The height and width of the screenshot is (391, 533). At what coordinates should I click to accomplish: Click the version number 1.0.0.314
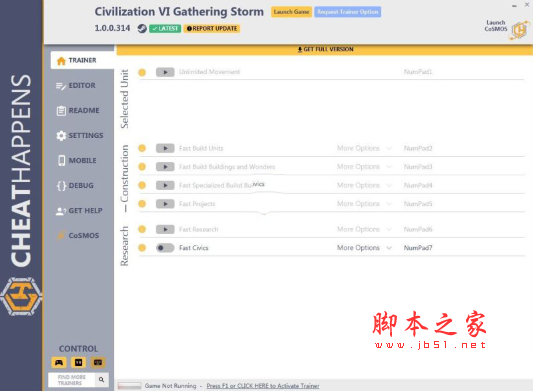tap(112, 28)
